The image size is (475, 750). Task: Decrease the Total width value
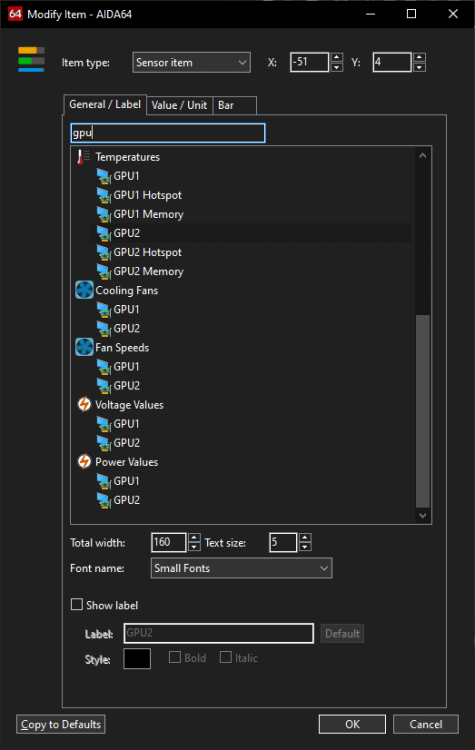tap(194, 548)
